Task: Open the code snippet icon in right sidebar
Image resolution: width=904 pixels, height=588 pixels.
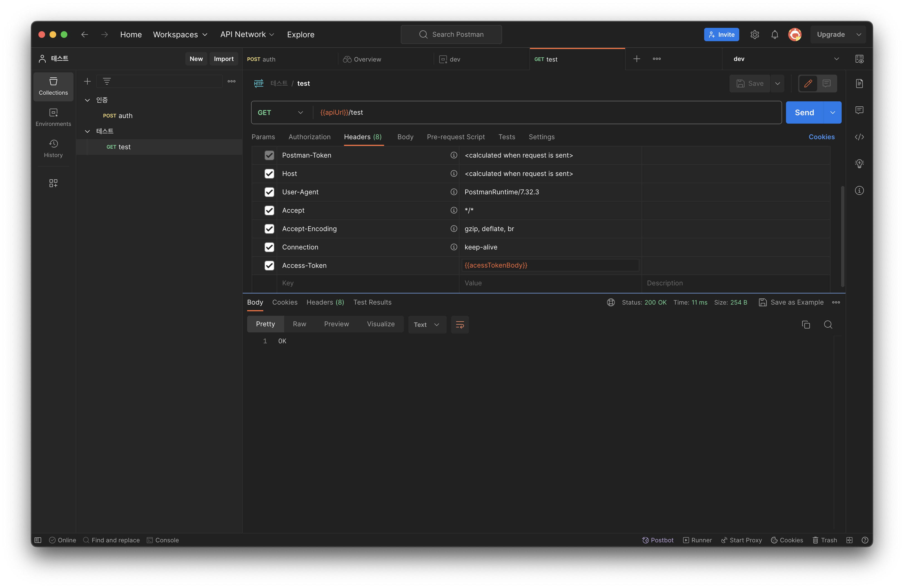Action: 859,137
